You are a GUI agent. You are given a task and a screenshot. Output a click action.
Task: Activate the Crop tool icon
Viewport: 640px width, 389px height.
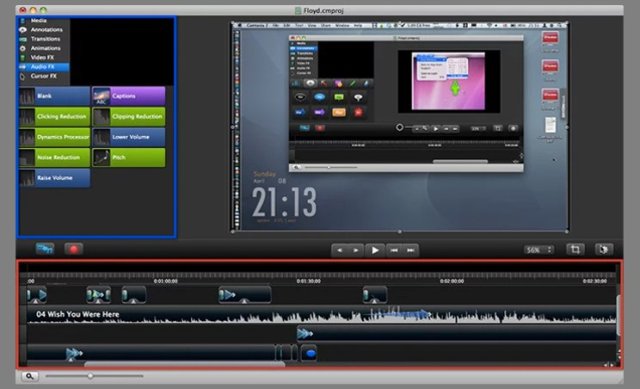click(x=575, y=249)
